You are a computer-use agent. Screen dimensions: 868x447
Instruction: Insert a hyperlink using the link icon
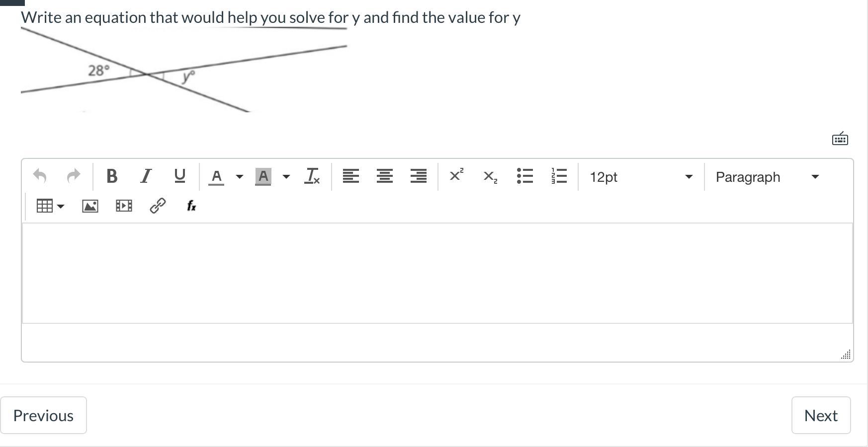(x=158, y=206)
